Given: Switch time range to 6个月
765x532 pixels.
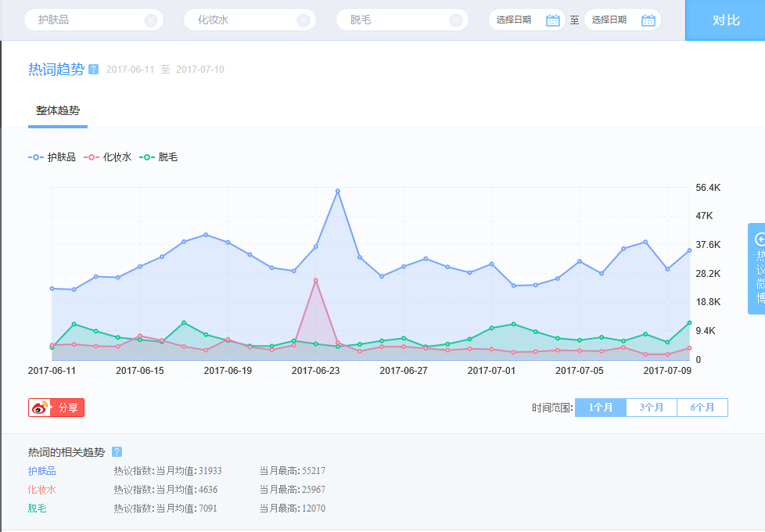Looking at the screenshot, I should click(x=702, y=408).
